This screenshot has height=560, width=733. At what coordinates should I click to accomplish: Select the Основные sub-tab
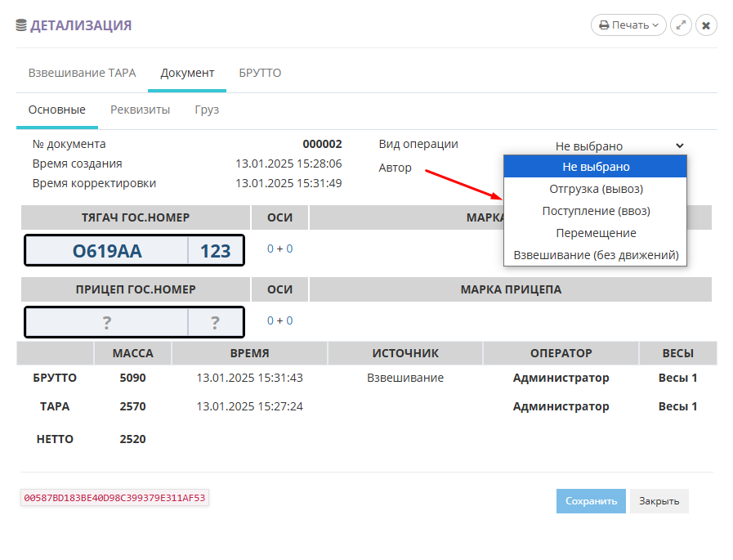[57, 110]
